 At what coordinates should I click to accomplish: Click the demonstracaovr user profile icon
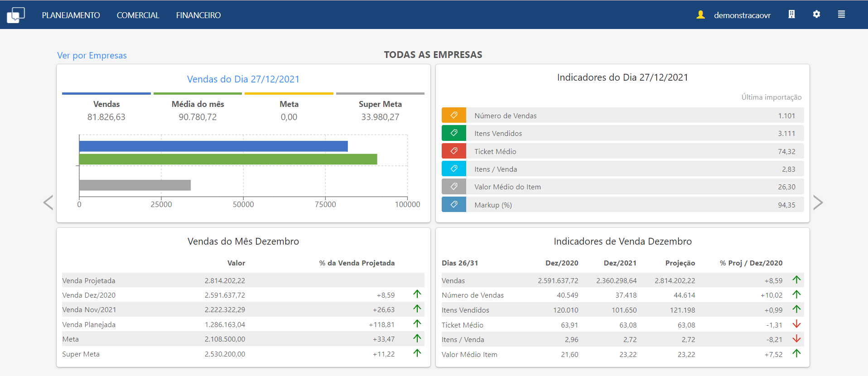click(700, 15)
